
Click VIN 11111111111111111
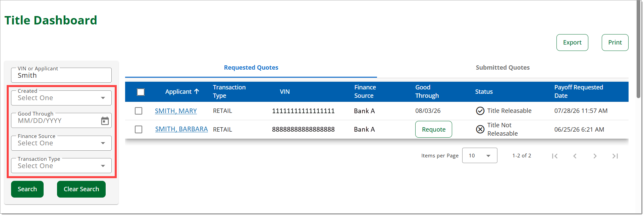click(303, 111)
